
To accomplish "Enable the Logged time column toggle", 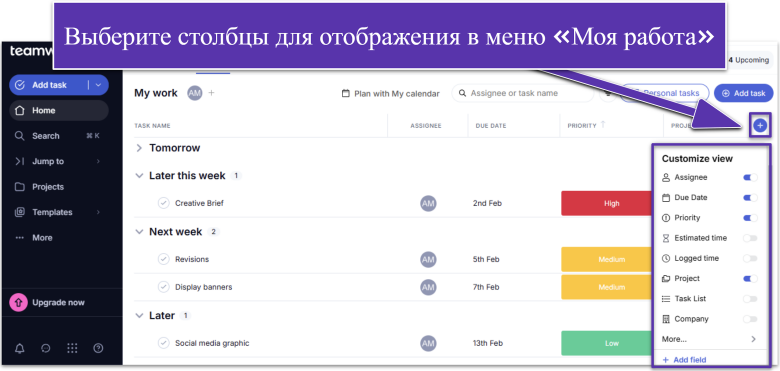I will [750, 259].
